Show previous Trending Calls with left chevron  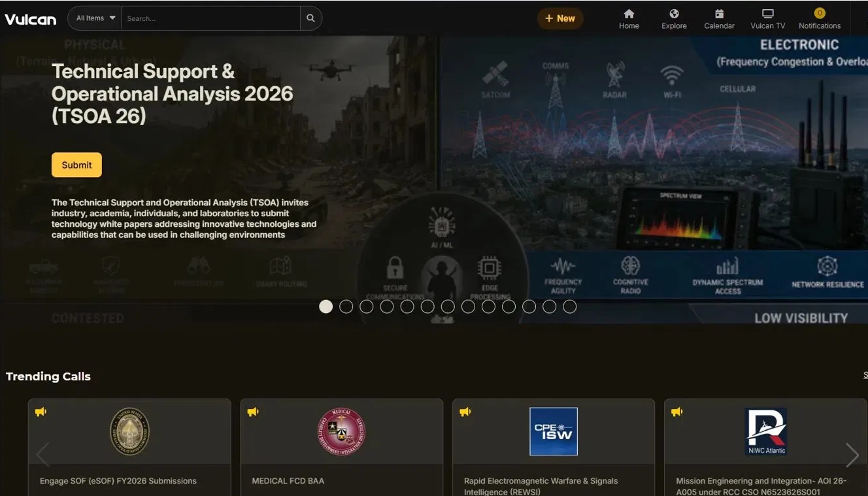pos(42,455)
